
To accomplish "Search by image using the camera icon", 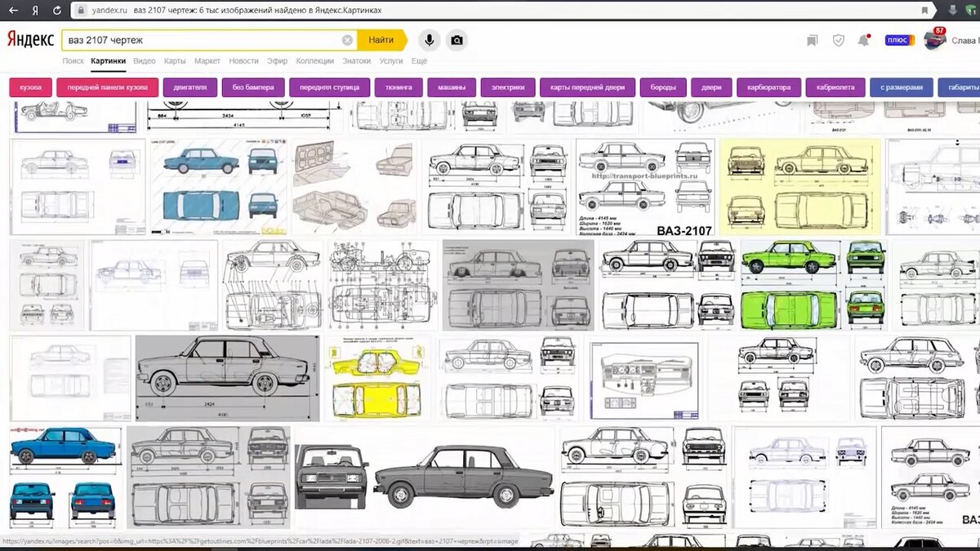I will click(x=457, y=40).
